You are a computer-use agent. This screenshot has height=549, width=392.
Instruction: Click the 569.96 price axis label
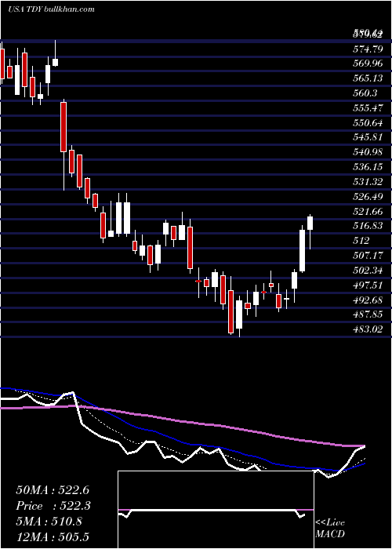click(367, 64)
